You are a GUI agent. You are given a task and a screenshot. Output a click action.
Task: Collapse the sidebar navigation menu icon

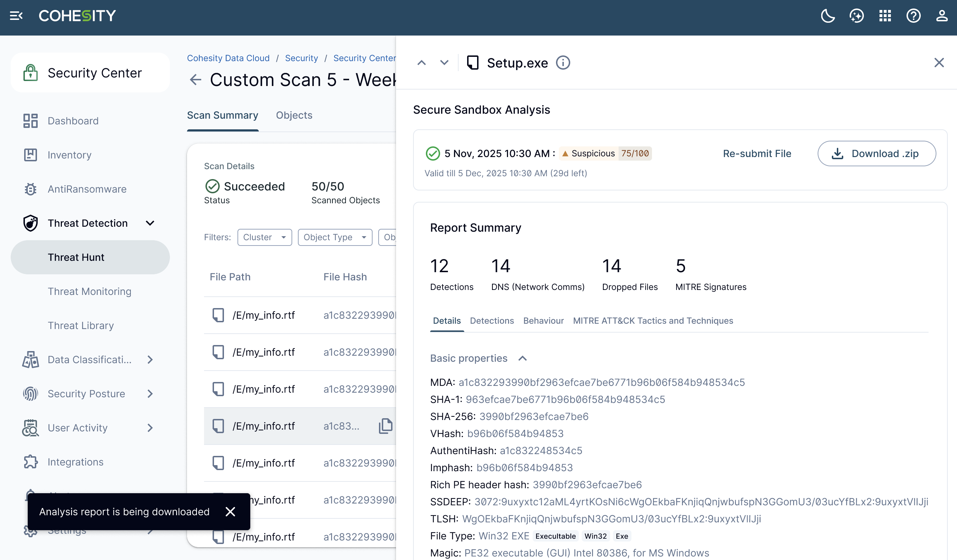[16, 16]
